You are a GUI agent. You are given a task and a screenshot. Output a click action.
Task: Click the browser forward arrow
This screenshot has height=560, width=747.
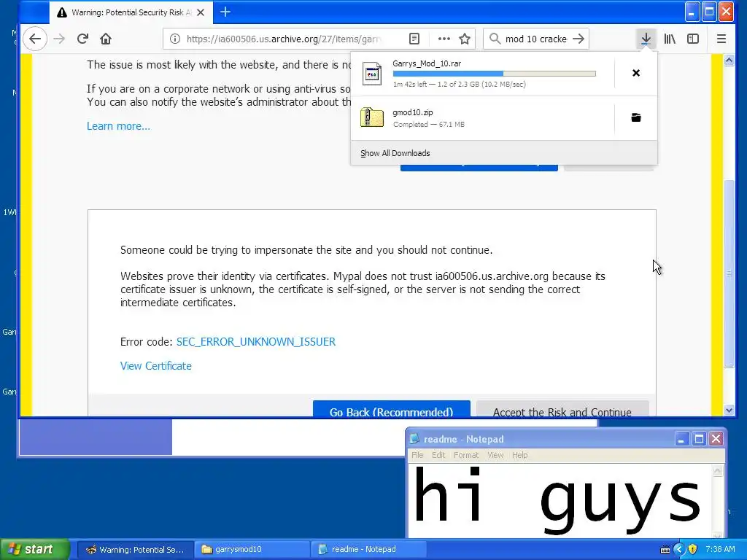click(59, 39)
